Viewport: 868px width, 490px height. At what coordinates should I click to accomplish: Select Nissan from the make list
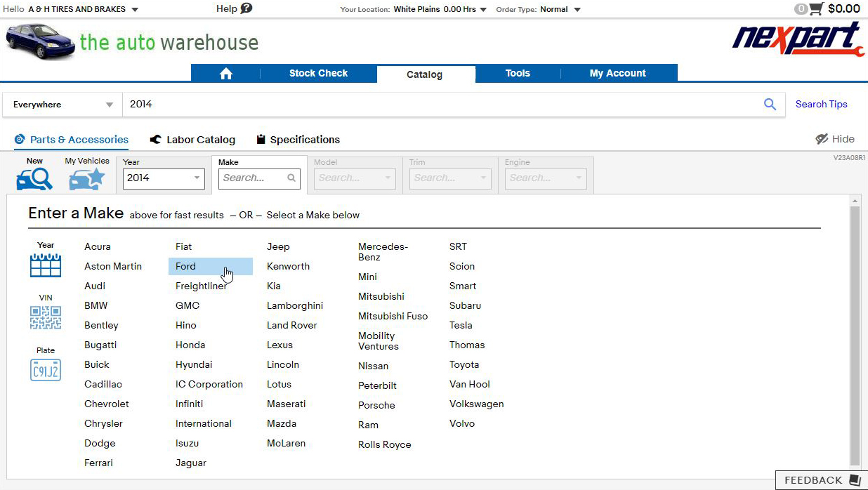[x=373, y=366]
